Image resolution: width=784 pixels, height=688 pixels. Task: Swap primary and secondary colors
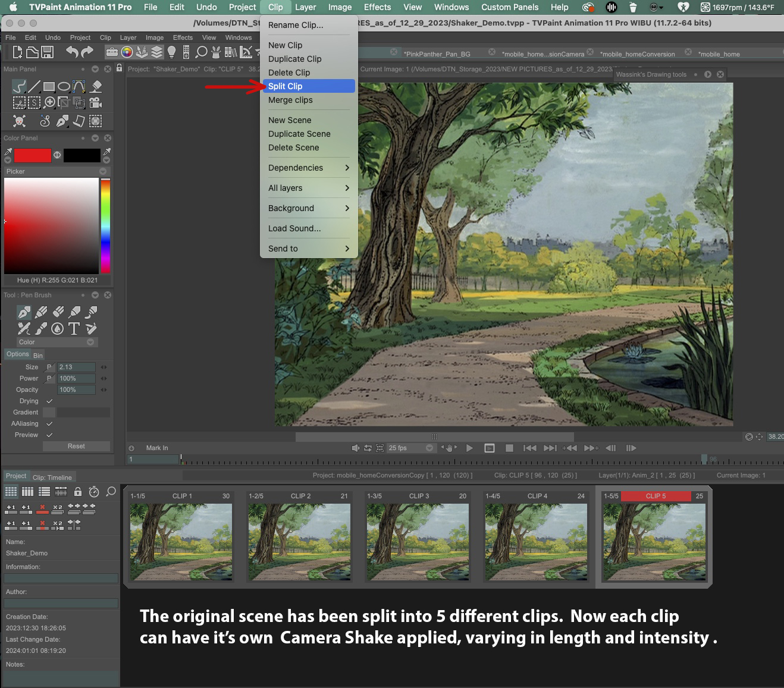pos(57,155)
